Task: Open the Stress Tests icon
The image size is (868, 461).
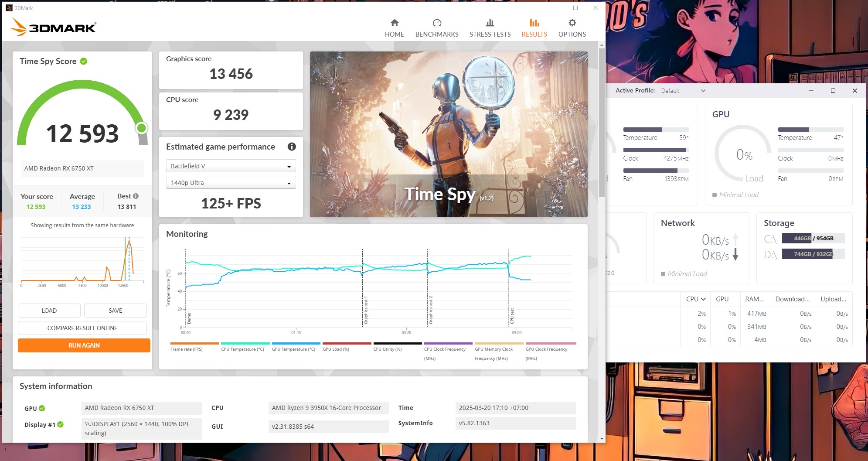Action: pyautogui.click(x=490, y=23)
